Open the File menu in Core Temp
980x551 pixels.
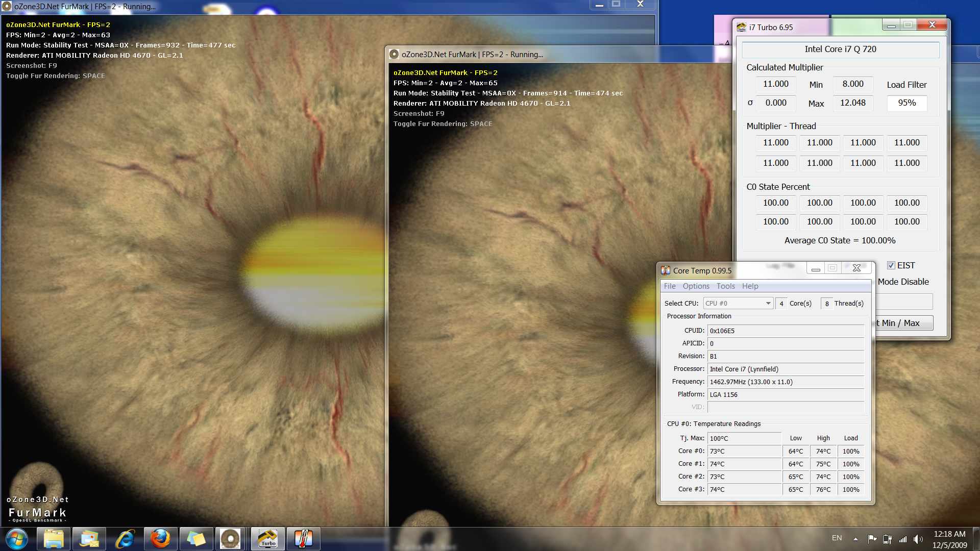670,286
